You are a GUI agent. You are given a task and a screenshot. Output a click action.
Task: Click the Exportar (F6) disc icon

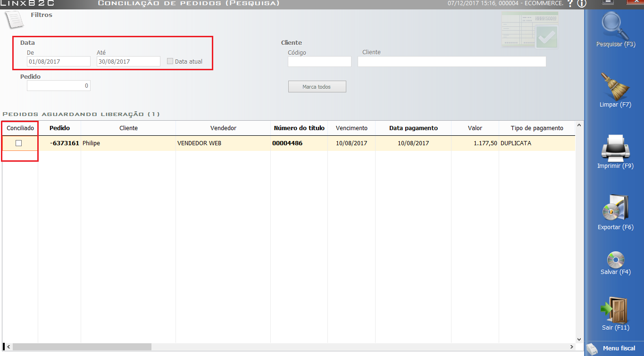[615, 208]
